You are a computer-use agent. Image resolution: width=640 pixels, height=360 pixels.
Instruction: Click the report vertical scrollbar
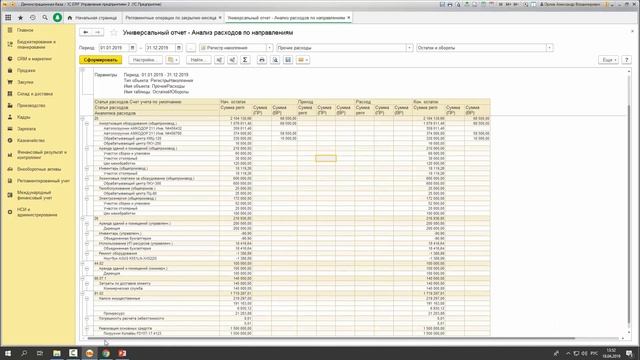coord(629,214)
